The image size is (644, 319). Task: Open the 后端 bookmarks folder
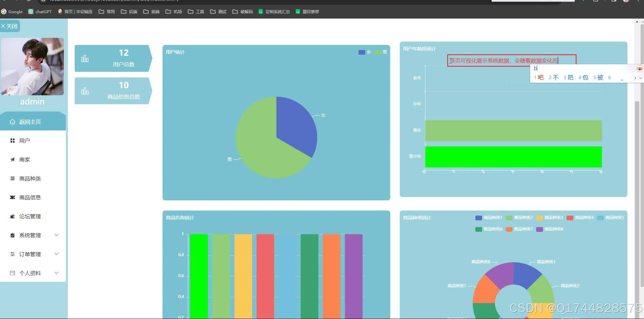point(129,11)
